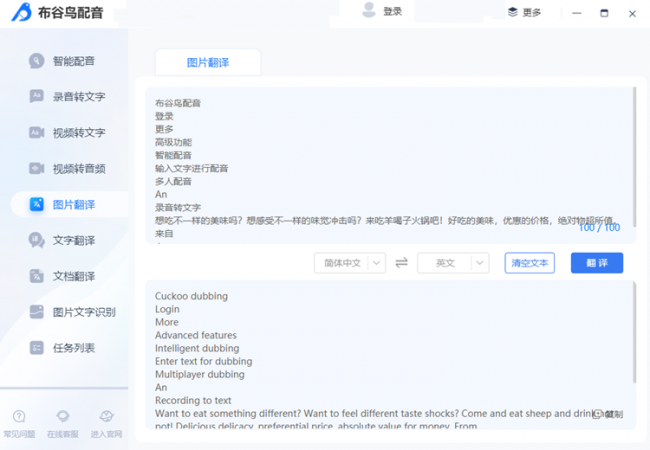Open the 文字翻译 menu label
This screenshot has height=450, width=650.
click(x=74, y=240)
